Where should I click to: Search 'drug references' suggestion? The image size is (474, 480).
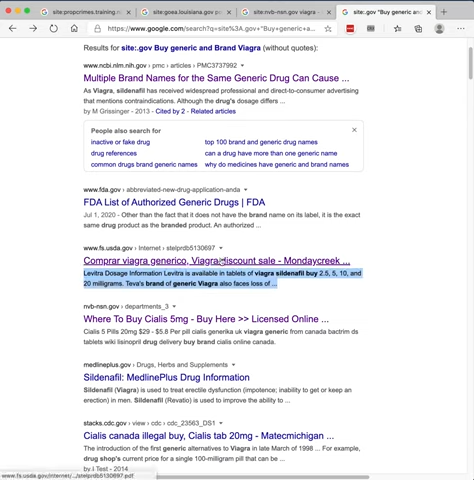(114, 153)
